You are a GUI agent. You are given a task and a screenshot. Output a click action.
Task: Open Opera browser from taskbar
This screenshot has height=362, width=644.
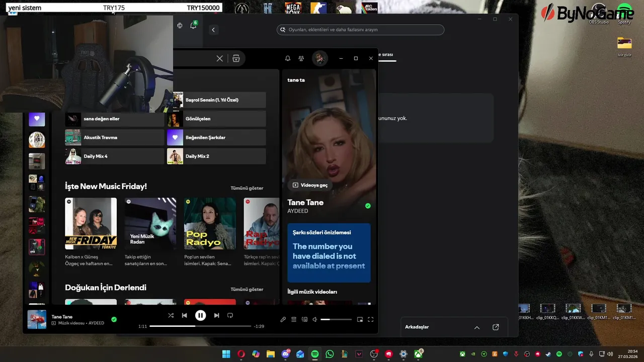pyautogui.click(x=241, y=354)
